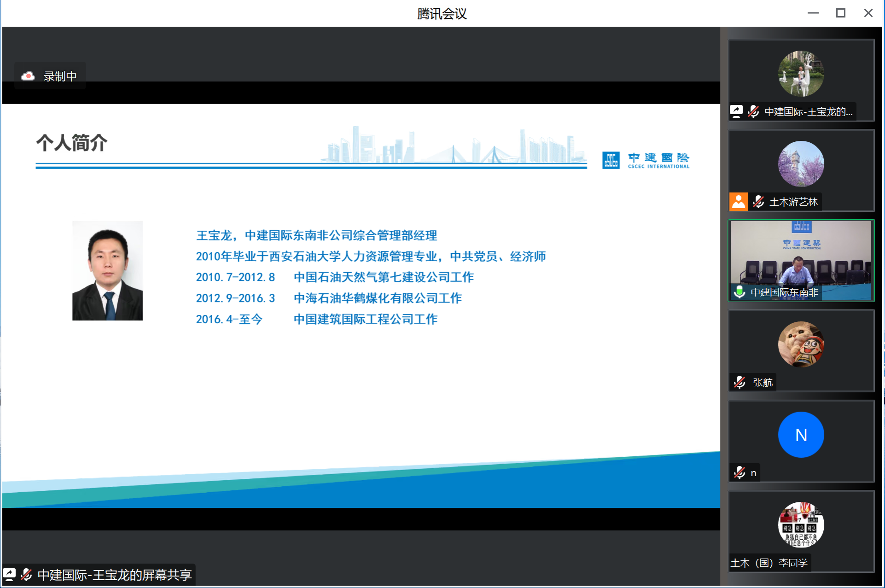Click the 录制中 recording status label
The image size is (885, 588).
(60, 76)
